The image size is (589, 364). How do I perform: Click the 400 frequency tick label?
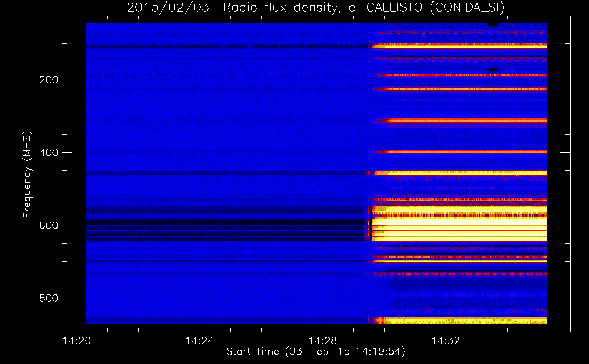[49, 153]
